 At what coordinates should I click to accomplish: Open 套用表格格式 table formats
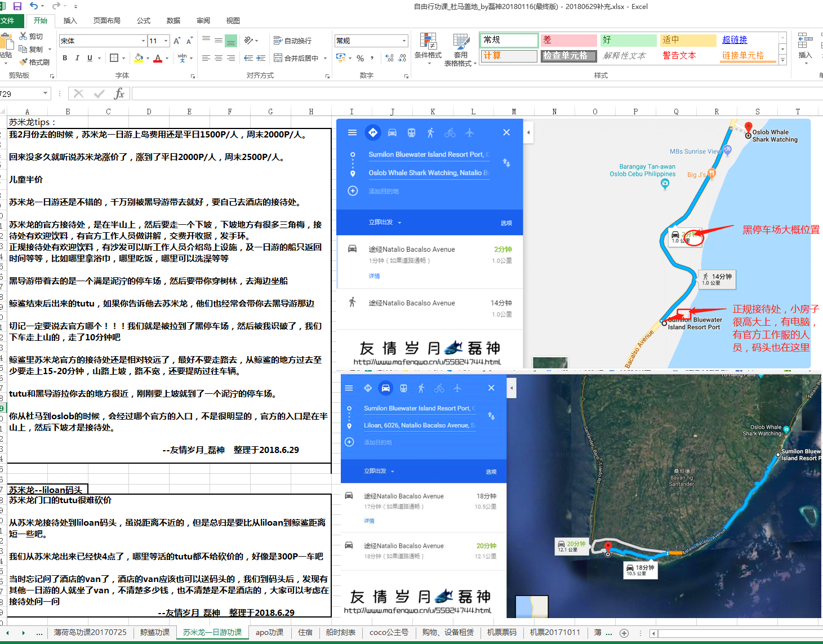pos(461,50)
